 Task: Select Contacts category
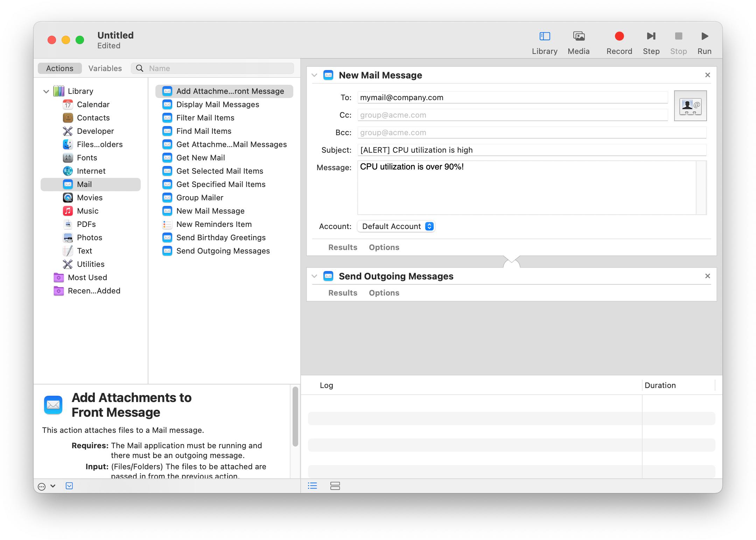point(91,118)
